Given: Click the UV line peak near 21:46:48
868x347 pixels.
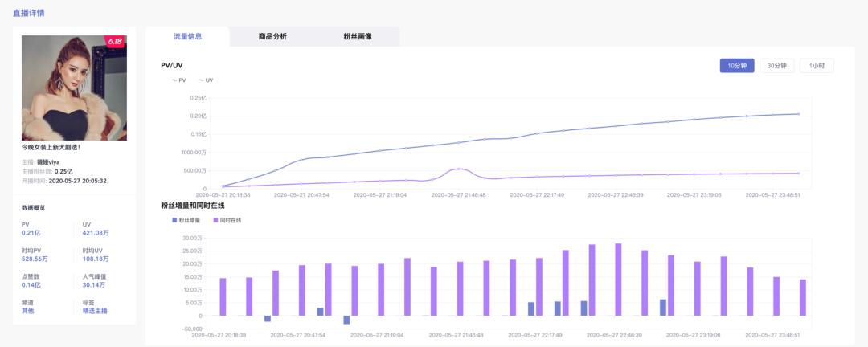Looking at the screenshot, I should pos(458,169).
